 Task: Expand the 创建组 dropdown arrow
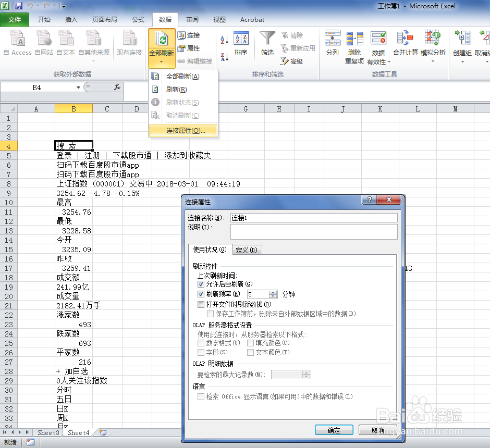[x=462, y=61]
